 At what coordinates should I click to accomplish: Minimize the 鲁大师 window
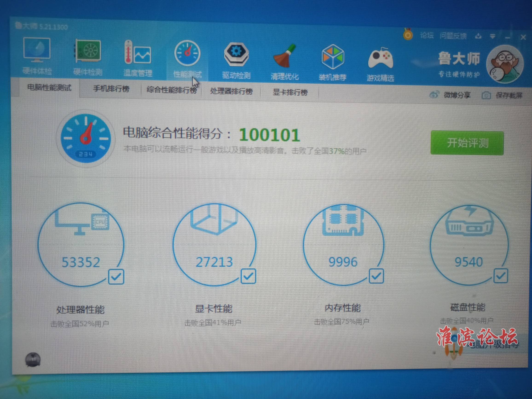point(508,37)
